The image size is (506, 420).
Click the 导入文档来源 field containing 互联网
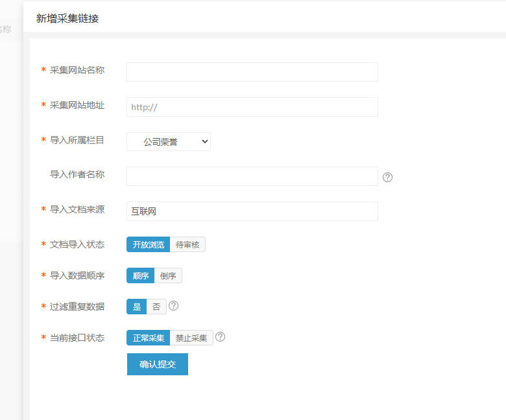pos(252,211)
